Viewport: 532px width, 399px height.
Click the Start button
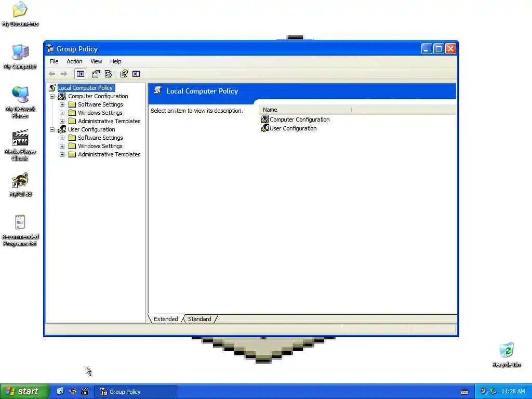click(x=24, y=392)
